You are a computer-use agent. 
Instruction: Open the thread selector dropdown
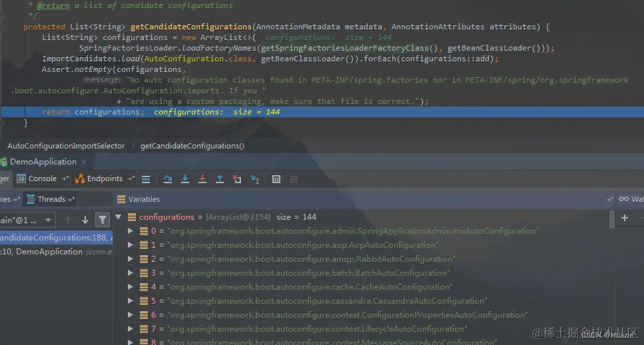coord(27,220)
